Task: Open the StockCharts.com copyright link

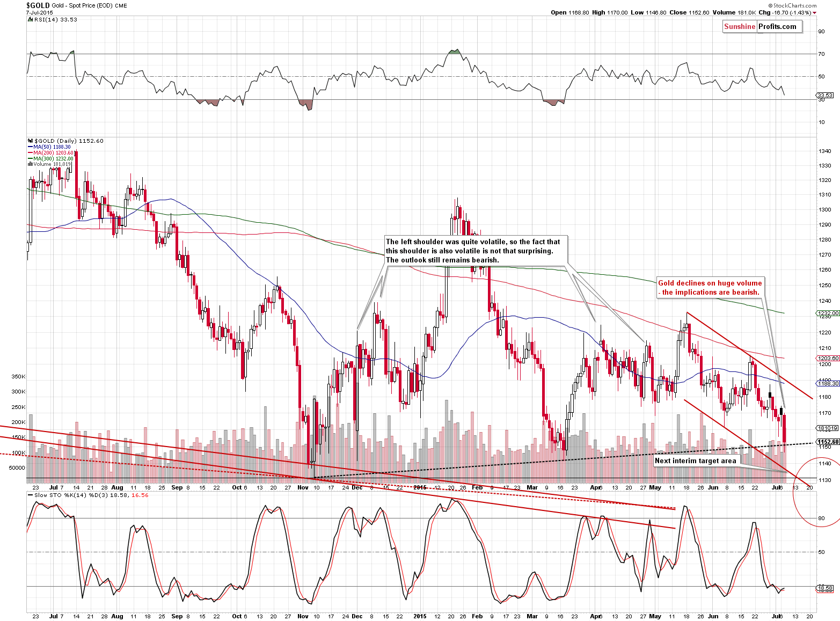Action: [792, 5]
